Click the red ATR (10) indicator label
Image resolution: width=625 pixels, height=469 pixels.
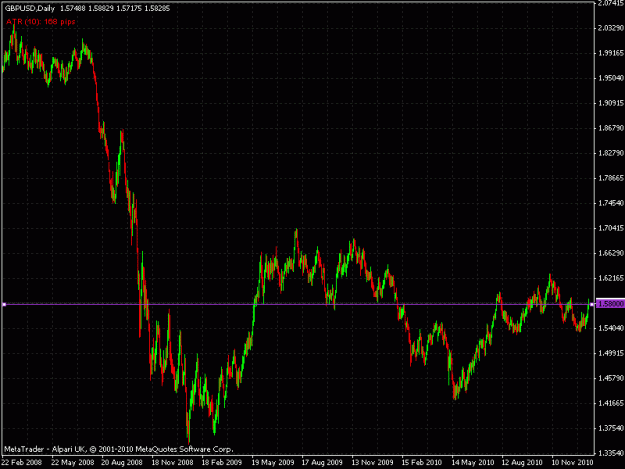(41, 22)
